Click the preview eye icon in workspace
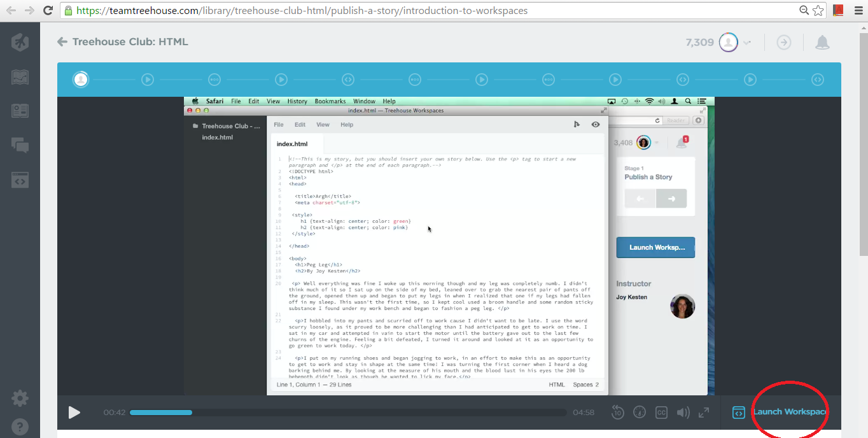 click(x=596, y=125)
